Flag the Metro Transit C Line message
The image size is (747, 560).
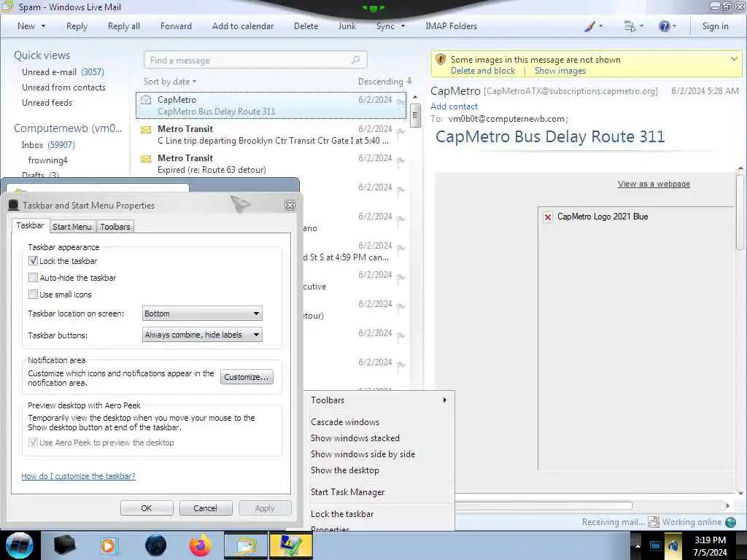[400, 132]
